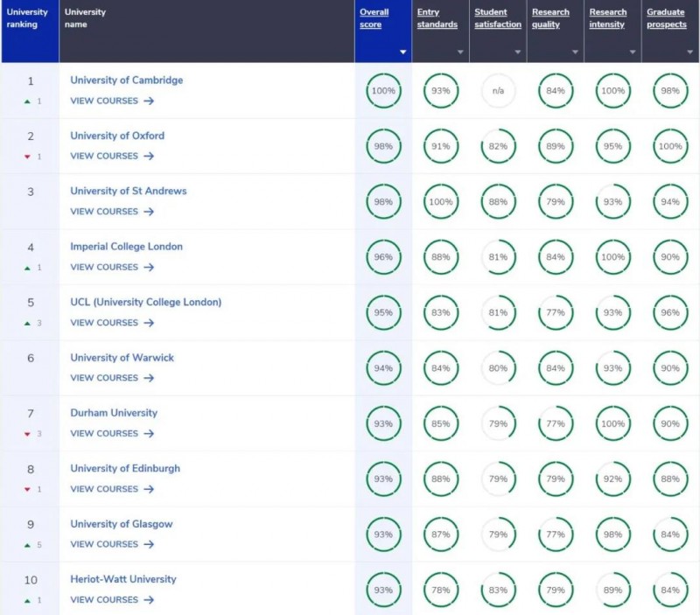700x615 pixels.
Task: Click Warwick's 94% overall score ring
Action: (383, 368)
